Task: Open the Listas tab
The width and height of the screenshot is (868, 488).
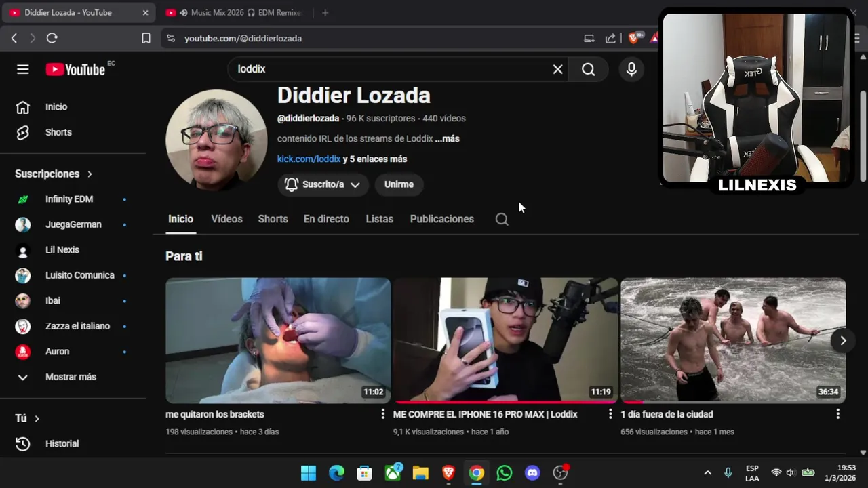Action: [x=379, y=219]
